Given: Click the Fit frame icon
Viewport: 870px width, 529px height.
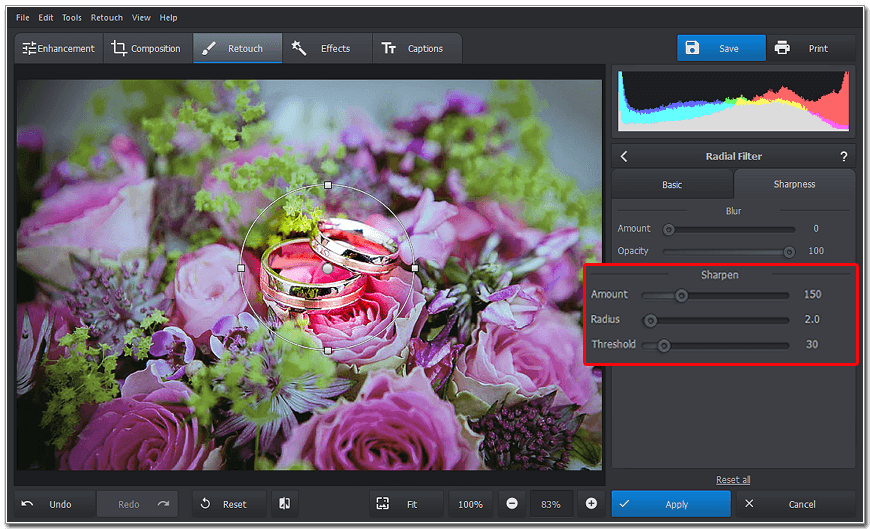Looking at the screenshot, I should 382,503.
